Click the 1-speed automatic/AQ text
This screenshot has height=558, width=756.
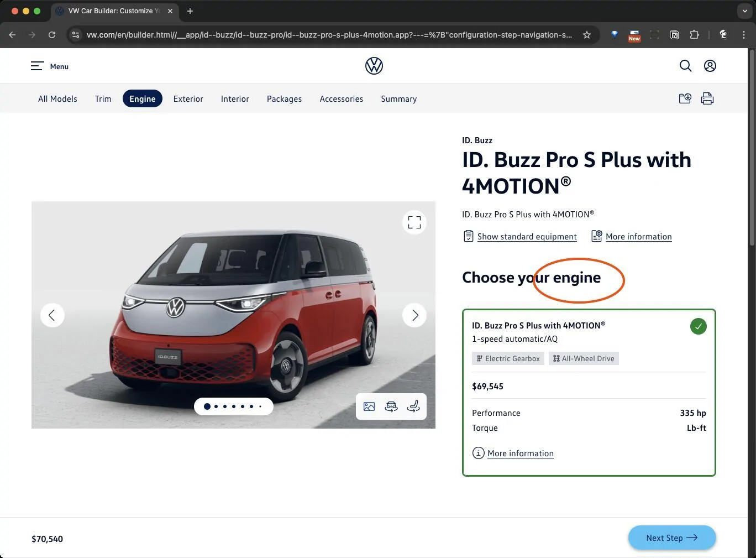tap(514, 339)
